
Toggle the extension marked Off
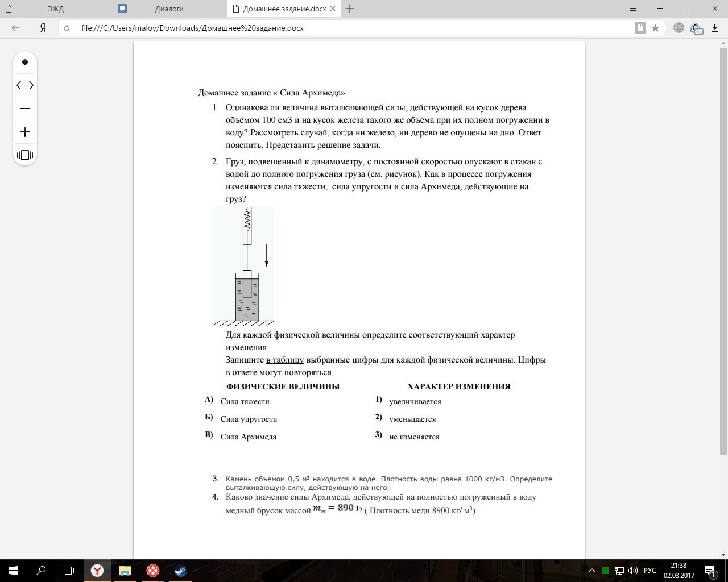696,28
